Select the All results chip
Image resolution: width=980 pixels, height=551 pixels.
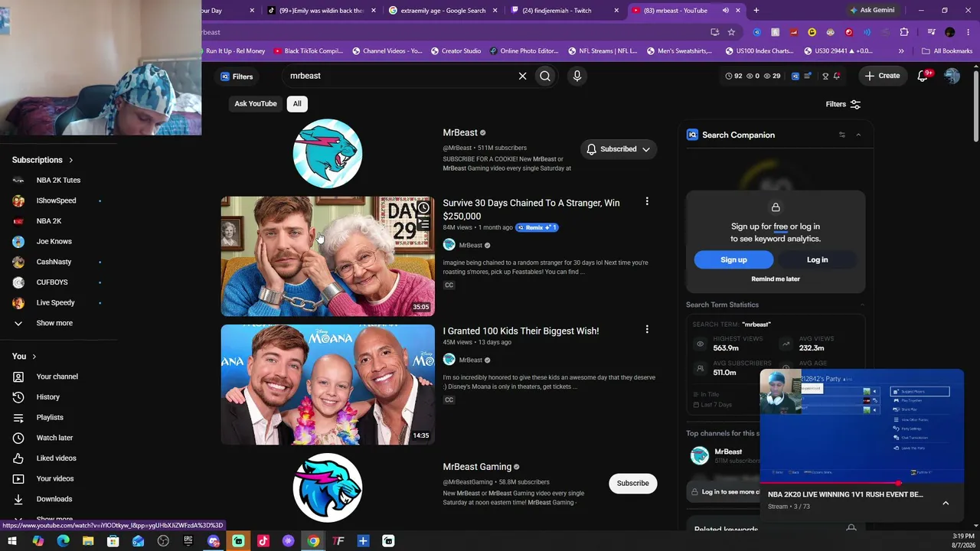point(297,104)
